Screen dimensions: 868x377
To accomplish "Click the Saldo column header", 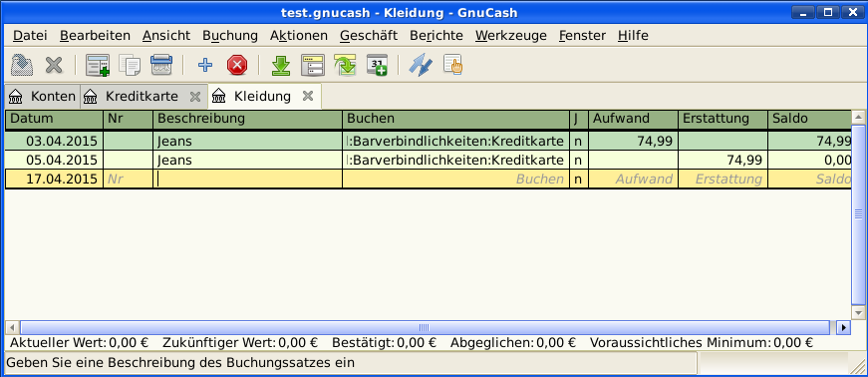I will point(809,119).
